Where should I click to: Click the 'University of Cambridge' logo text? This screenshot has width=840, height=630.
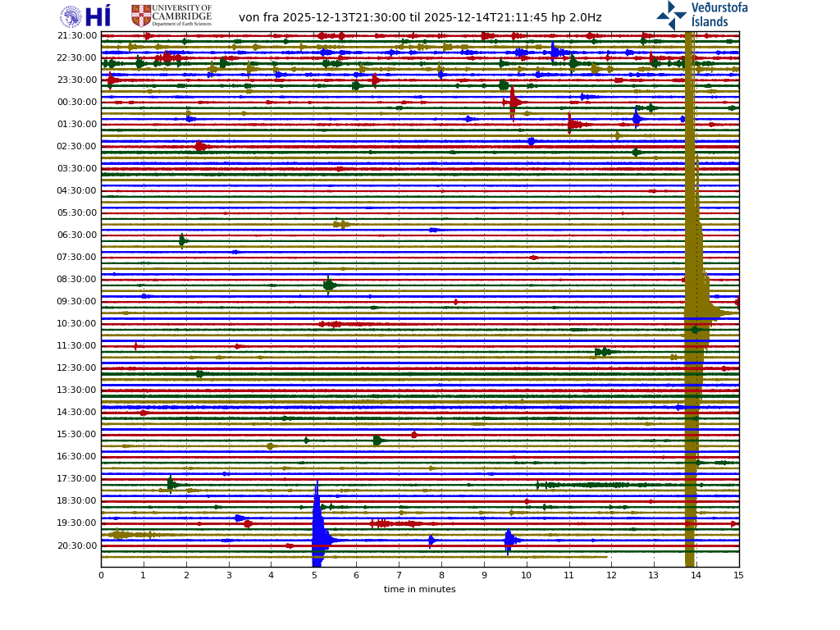coord(182,15)
